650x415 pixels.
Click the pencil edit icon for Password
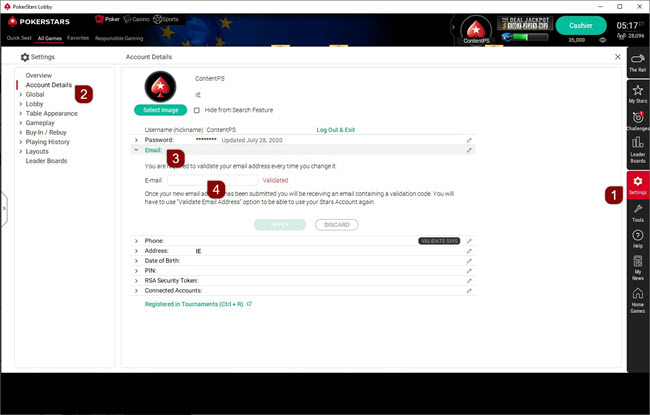[x=469, y=140]
